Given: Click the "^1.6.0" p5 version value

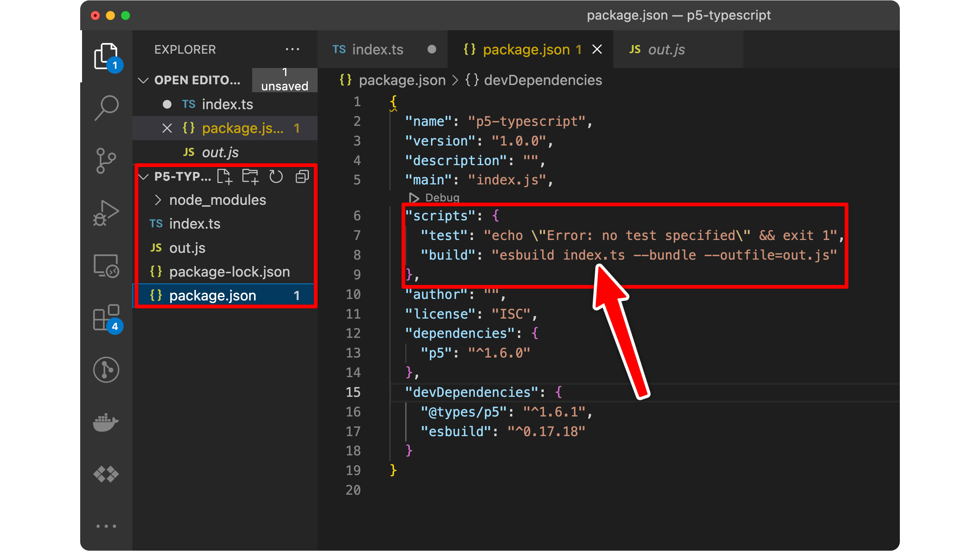Looking at the screenshot, I should click(499, 353).
